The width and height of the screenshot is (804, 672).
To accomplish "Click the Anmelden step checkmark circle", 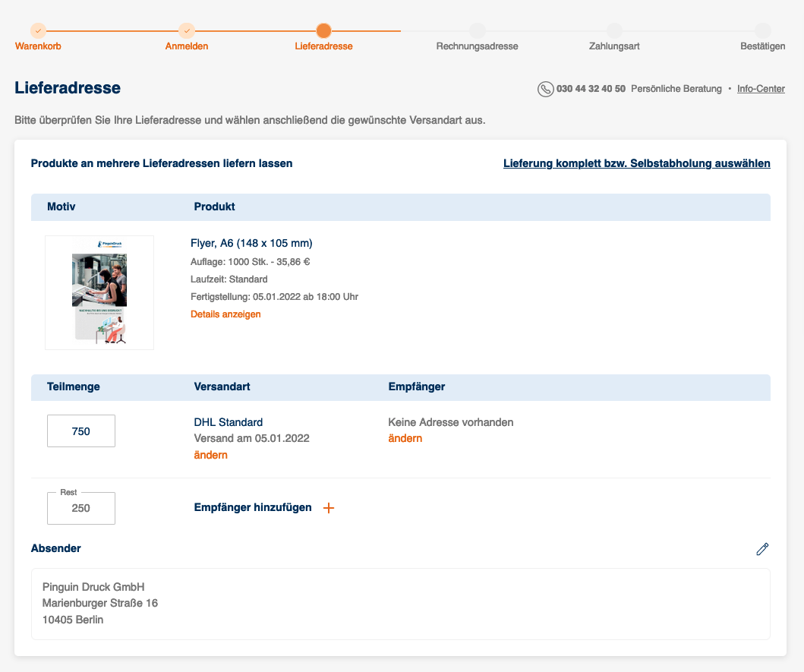I will pos(187,31).
